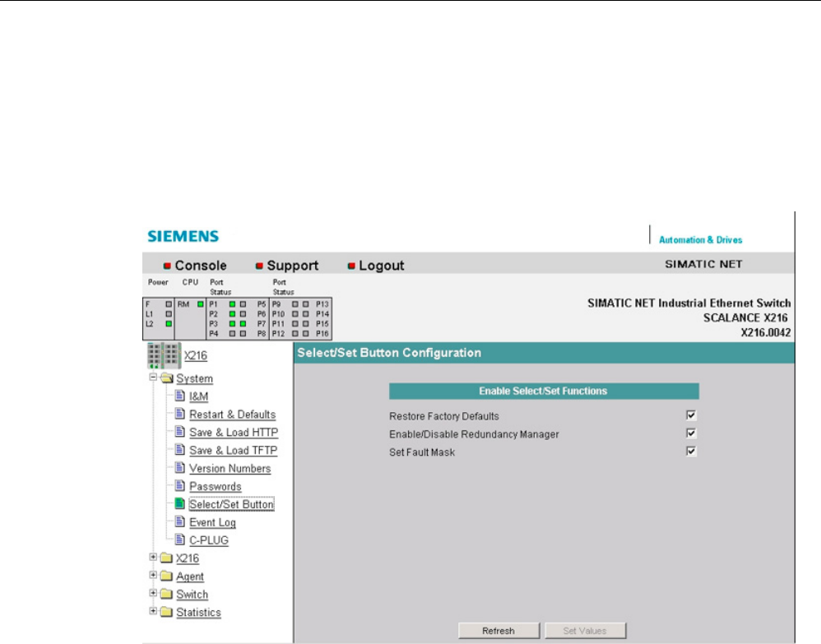Click the Event Log page icon
The height and width of the screenshot is (644, 821).
pos(179,521)
